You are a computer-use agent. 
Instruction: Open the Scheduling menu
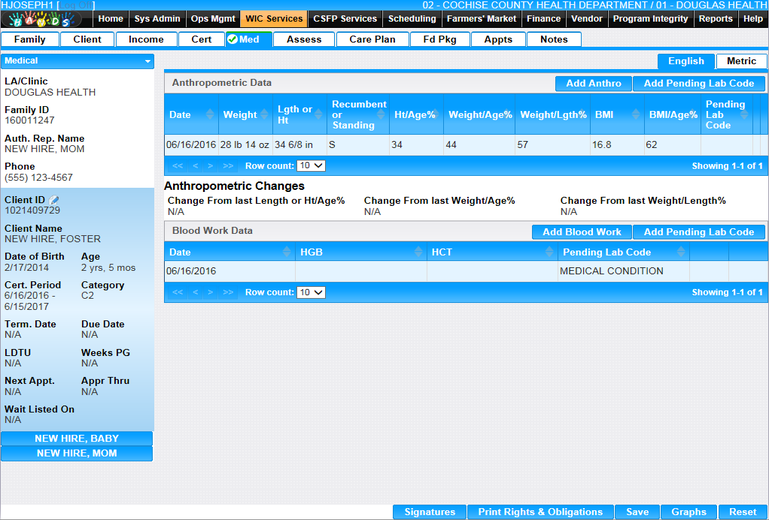click(411, 19)
